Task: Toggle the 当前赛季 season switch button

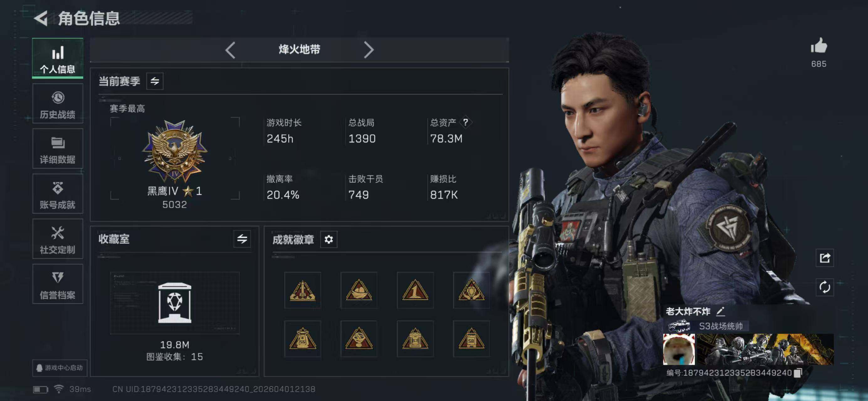Action: pos(155,81)
